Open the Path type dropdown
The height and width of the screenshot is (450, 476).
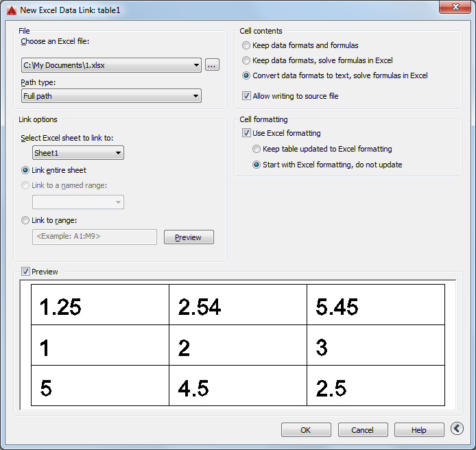tap(111, 96)
